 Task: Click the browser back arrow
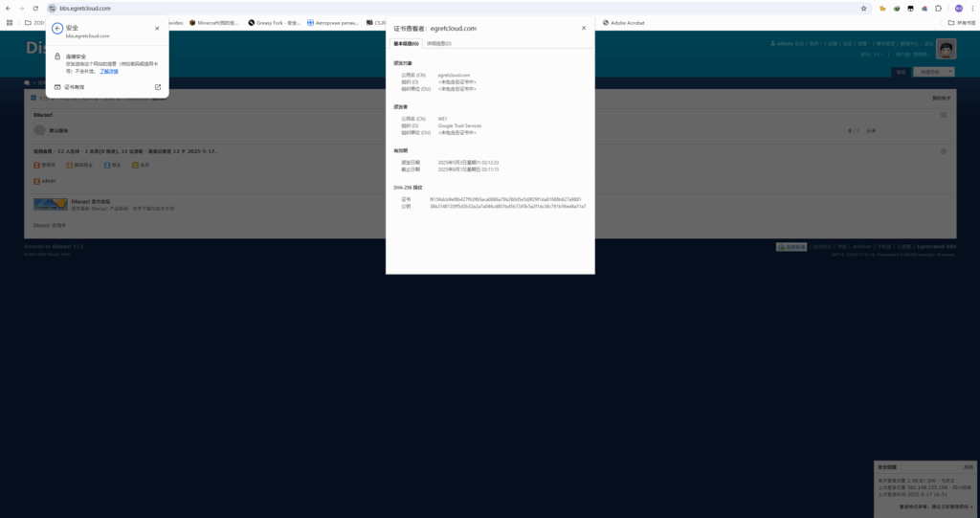[8, 8]
